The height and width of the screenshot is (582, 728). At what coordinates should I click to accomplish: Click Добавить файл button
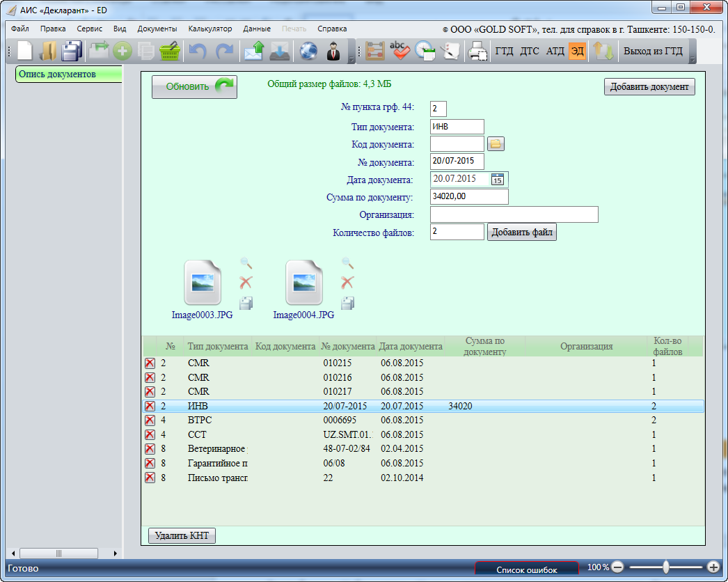522,233
